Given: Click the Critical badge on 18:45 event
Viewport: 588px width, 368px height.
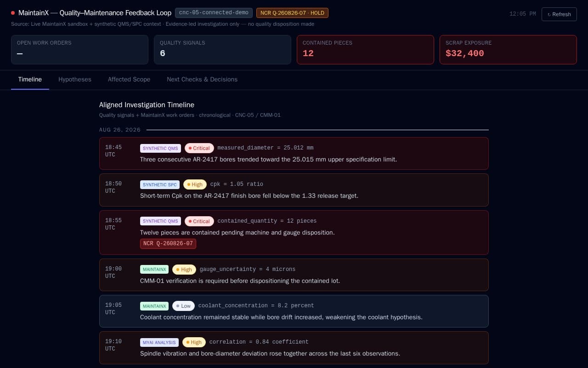Looking at the screenshot, I should (x=199, y=148).
